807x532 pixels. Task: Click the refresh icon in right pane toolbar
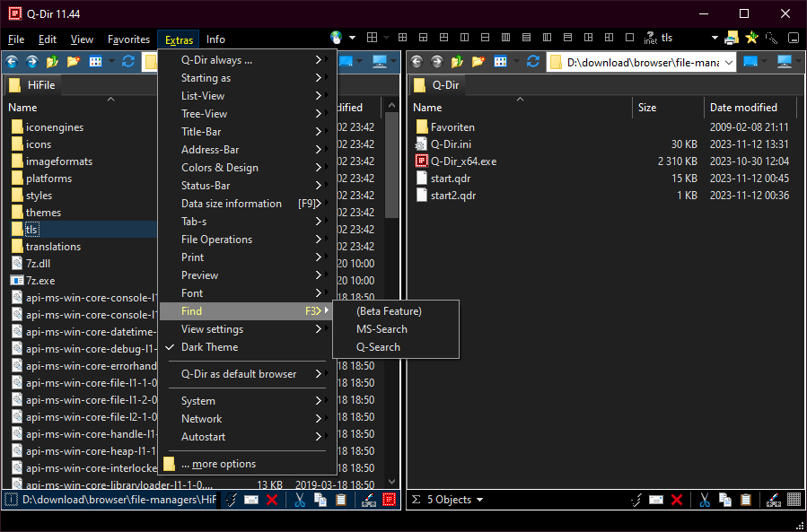tap(533, 62)
